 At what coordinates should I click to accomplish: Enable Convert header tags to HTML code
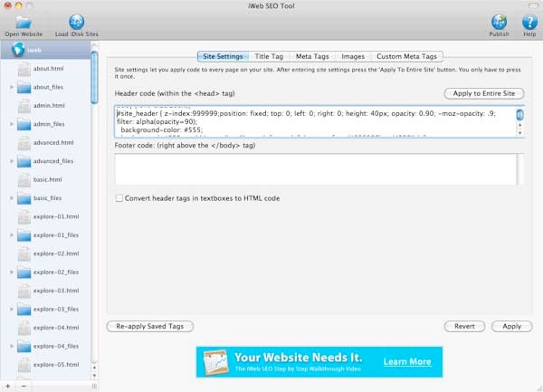119,198
